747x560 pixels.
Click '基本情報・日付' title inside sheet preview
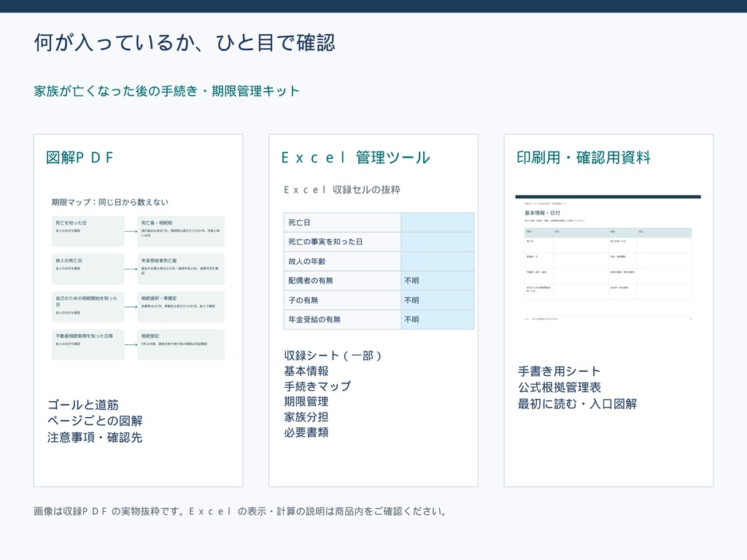(x=542, y=213)
